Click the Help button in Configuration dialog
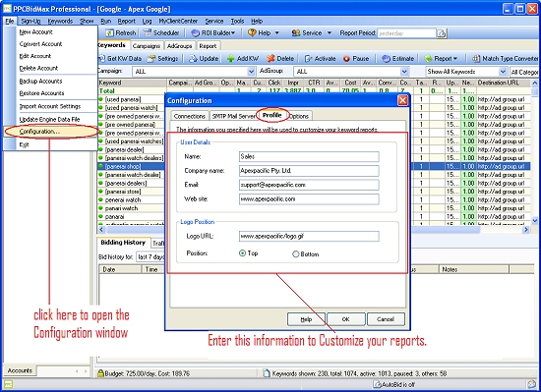This screenshot has height=392, width=541. tap(306, 319)
